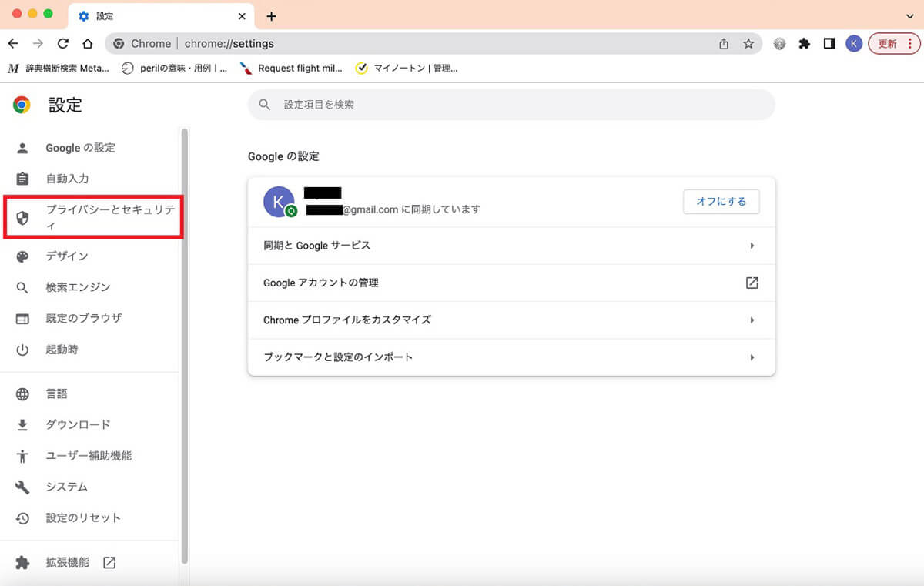Click the 言語 globe icon
This screenshot has height=586, width=924.
click(x=22, y=394)
